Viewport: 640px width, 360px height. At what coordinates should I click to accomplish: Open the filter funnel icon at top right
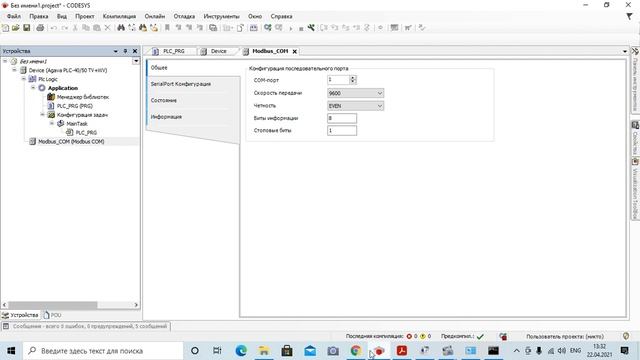[629, 16]
